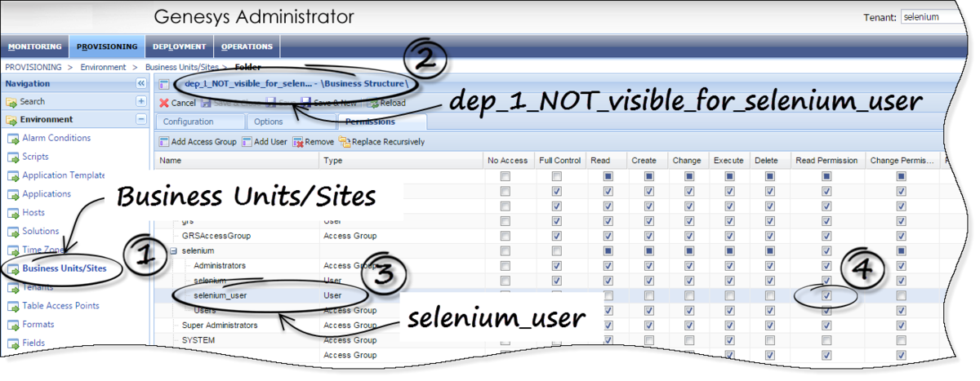
Task: Click the Read Permission column header
Action: coord(826,161)
